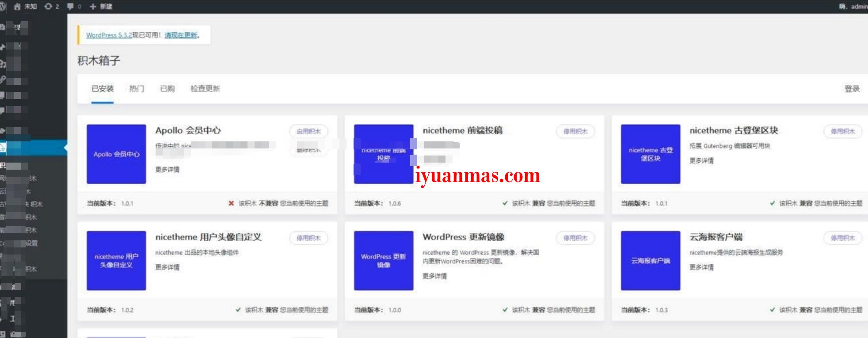Viewport: 868px width, 338px height.
Task: Switch to the 检查更新 tab
Action: pyautogui.click(x=205, y=88)
